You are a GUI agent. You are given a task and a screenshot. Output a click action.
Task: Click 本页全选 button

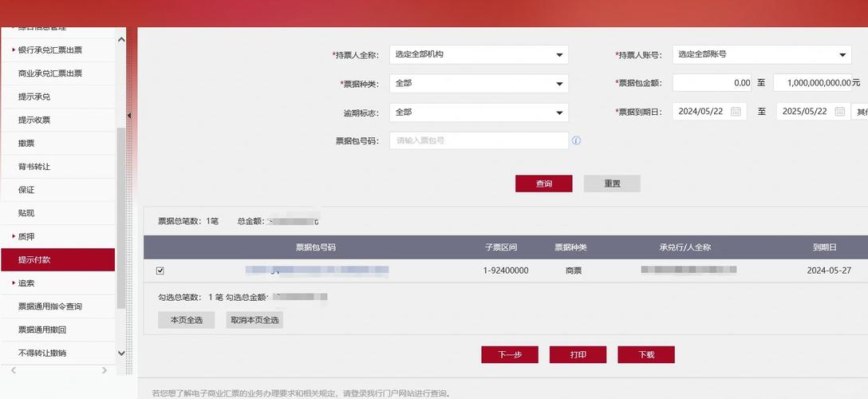pos(186,320)
